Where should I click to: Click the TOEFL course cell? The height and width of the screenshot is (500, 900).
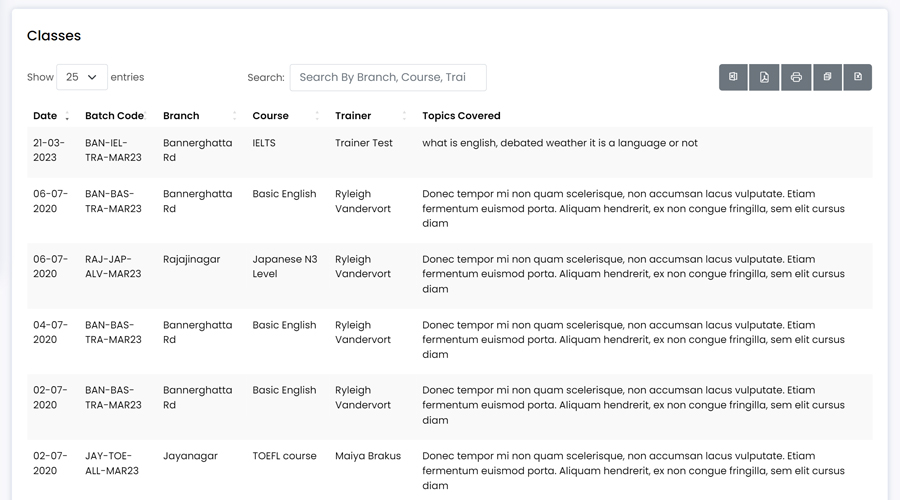pyautogui.click(x=284, y=456)
